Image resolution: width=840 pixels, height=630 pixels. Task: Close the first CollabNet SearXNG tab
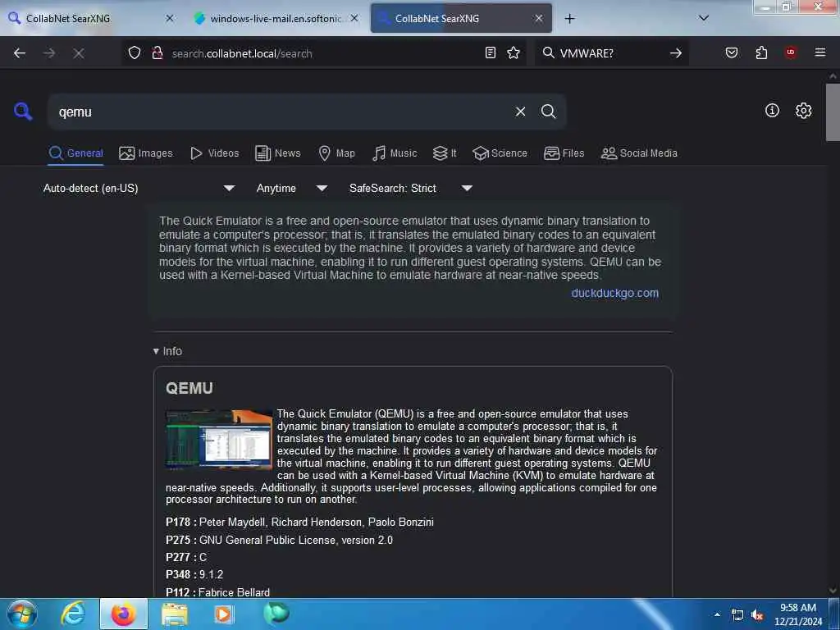[x=170, y=18]
